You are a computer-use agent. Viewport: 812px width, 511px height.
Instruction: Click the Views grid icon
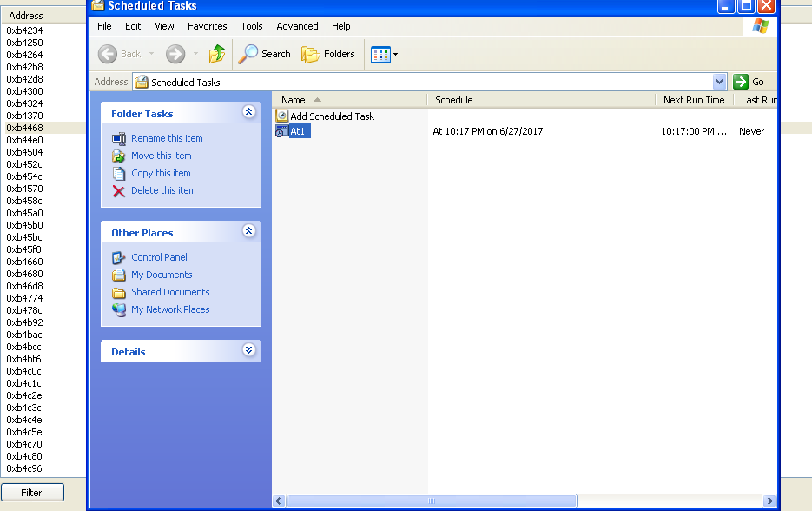[380, 54]
